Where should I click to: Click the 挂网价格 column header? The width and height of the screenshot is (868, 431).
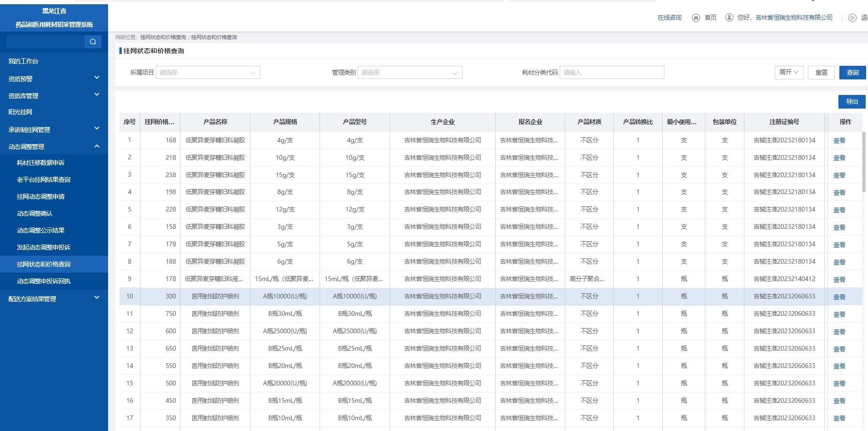pos(160,122)
